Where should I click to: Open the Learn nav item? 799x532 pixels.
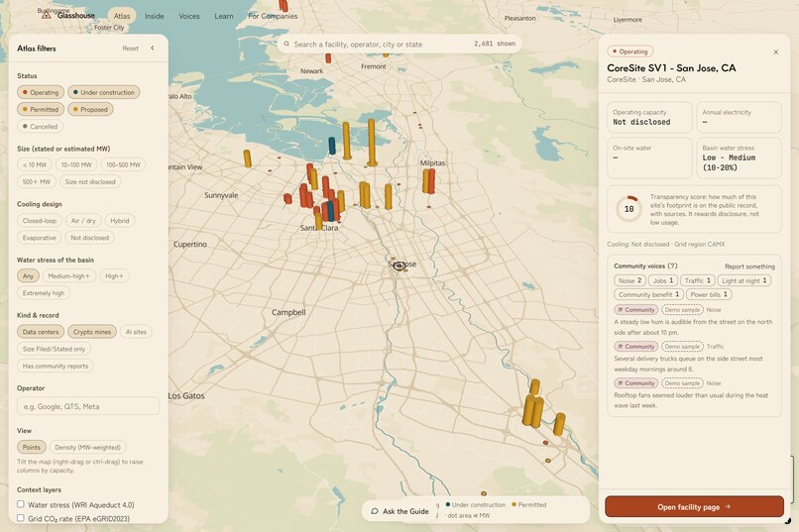pyautogui.click(x=224, y=16)
